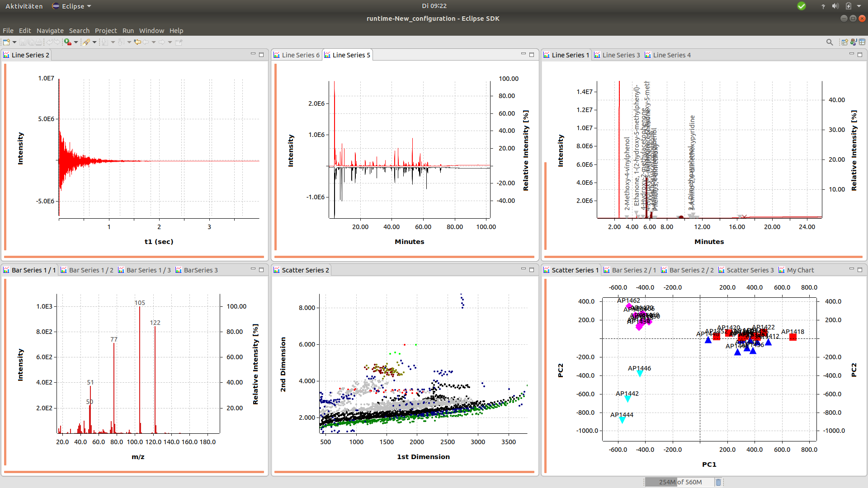This screenshot has height=488, width=868.
Task: Switch to the Plug-in Development perspective icon
Action: point(854,42)
